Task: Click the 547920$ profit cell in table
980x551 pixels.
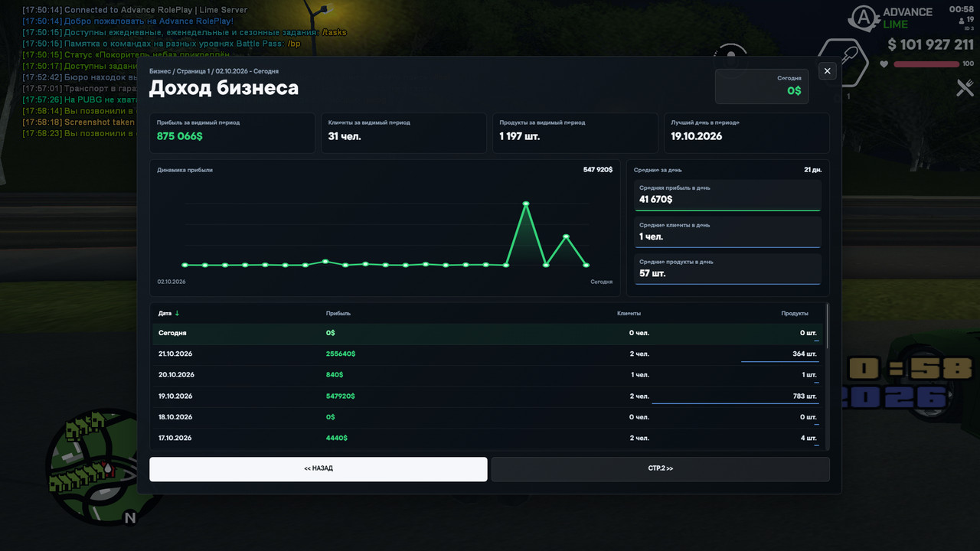Action: (x=341, y=396)
